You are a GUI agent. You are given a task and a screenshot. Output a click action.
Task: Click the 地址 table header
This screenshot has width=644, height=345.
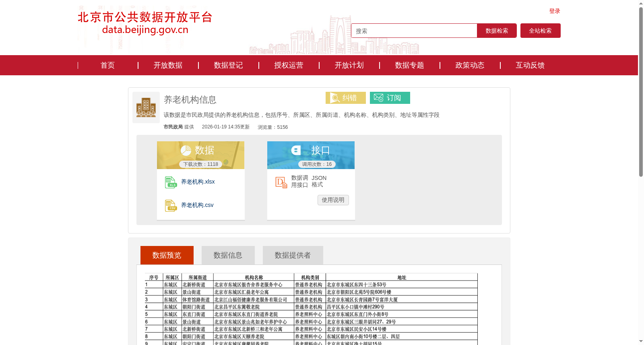(x=402, y=277)
